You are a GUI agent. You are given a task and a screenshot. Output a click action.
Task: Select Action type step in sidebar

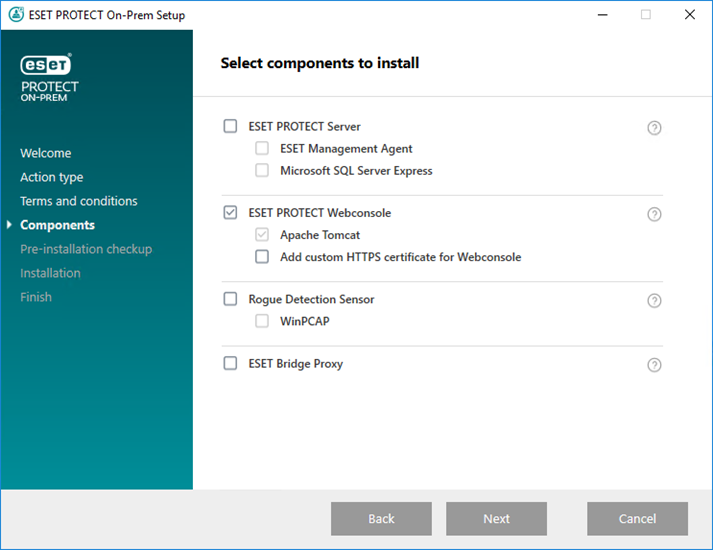click(x=52, y=177)
